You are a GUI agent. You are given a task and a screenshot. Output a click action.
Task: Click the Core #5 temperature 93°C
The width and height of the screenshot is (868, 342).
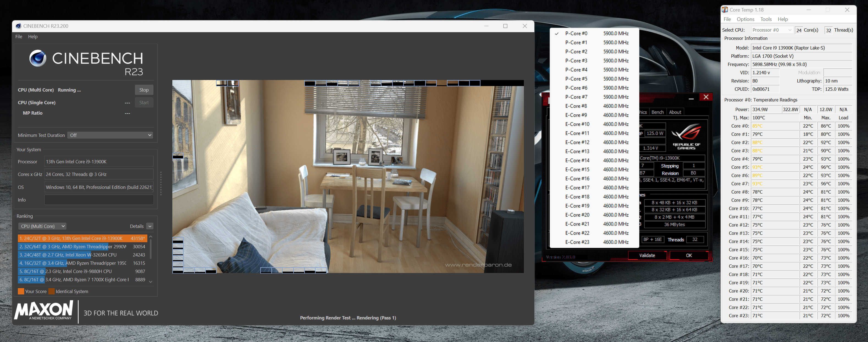tap(775, 167)
